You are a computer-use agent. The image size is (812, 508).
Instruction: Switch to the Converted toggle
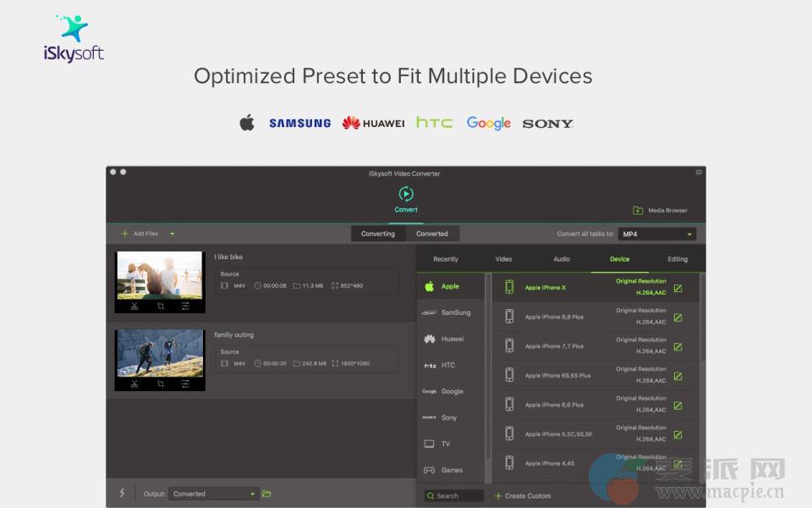[x=432, y=234]
